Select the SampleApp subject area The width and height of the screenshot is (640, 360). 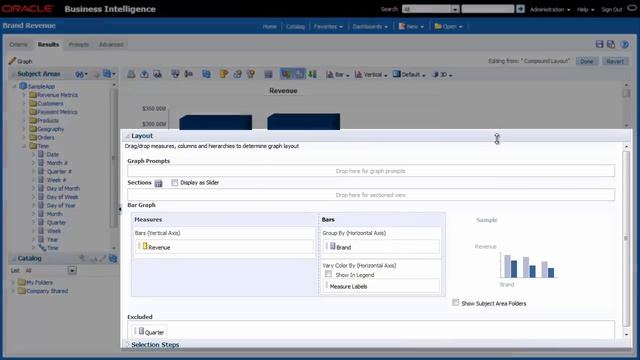click(x=41, y=87)
